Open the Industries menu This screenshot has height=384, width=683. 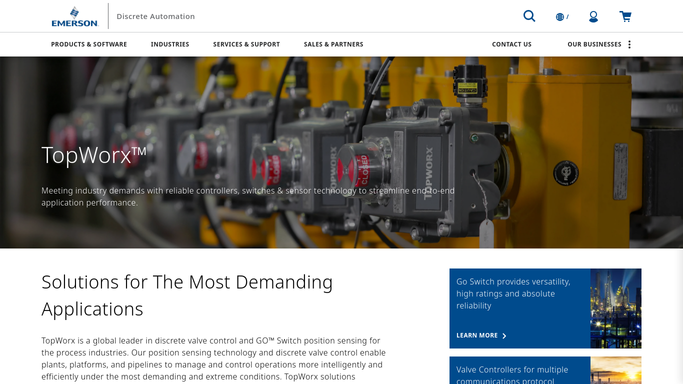tap(170, 44)
